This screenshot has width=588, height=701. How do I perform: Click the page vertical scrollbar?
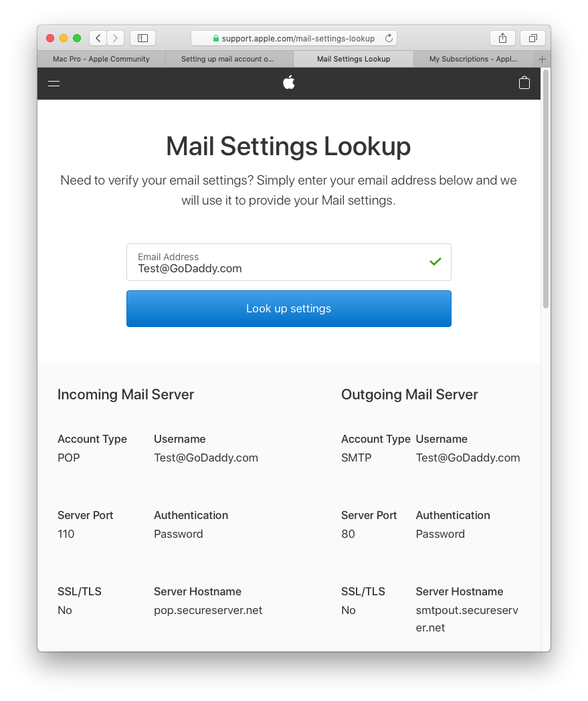tap(545, 188)
